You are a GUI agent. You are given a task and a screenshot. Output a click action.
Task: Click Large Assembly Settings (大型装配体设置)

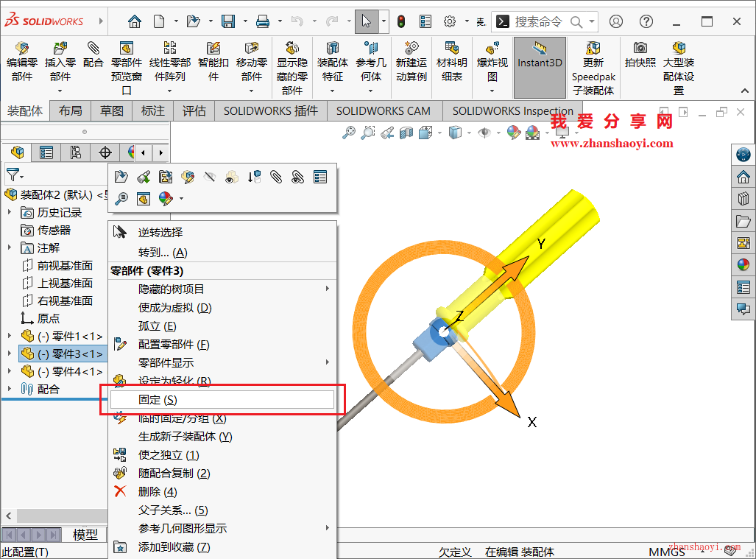pyautogui.click(x=679, y=68)
